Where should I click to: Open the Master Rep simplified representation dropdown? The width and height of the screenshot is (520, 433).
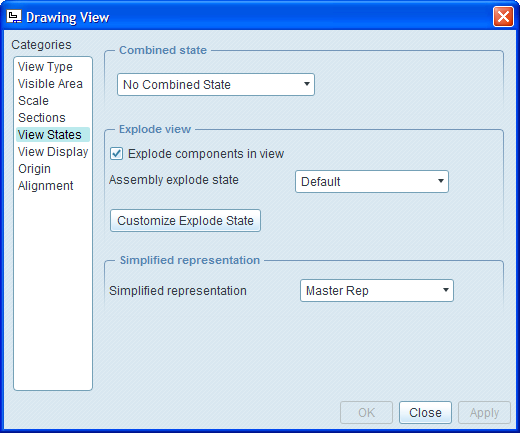click(377, 291)
